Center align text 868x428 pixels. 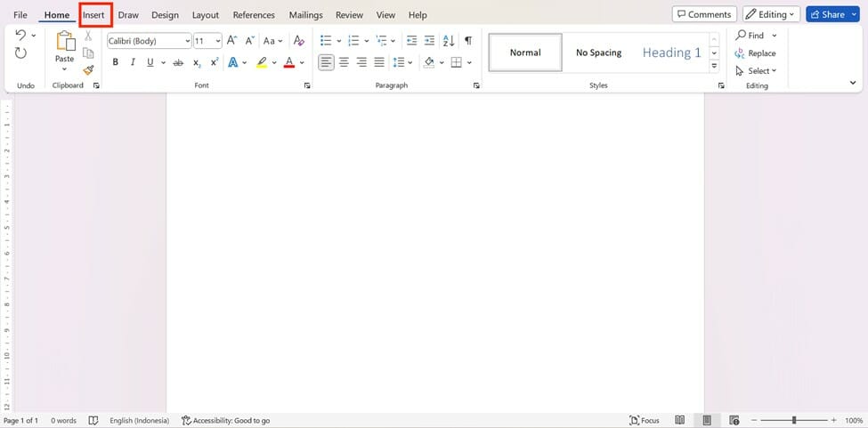(344, 62)
